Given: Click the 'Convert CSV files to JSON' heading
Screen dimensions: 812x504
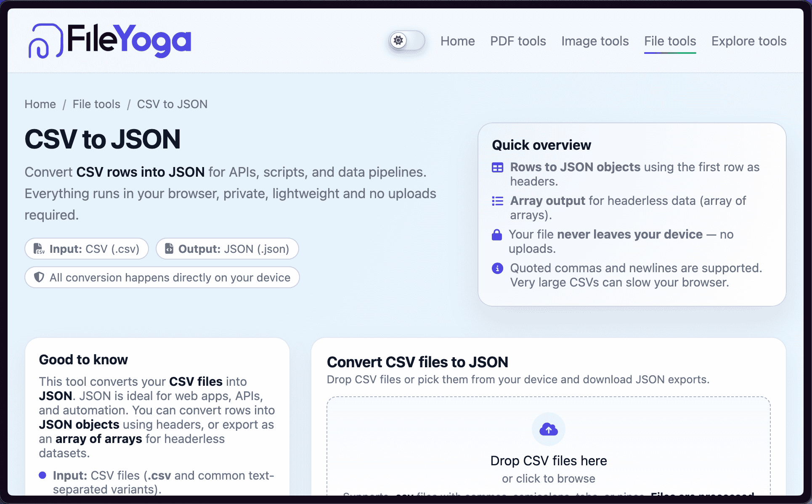Looking at the screenshot, I should (417, 362).
